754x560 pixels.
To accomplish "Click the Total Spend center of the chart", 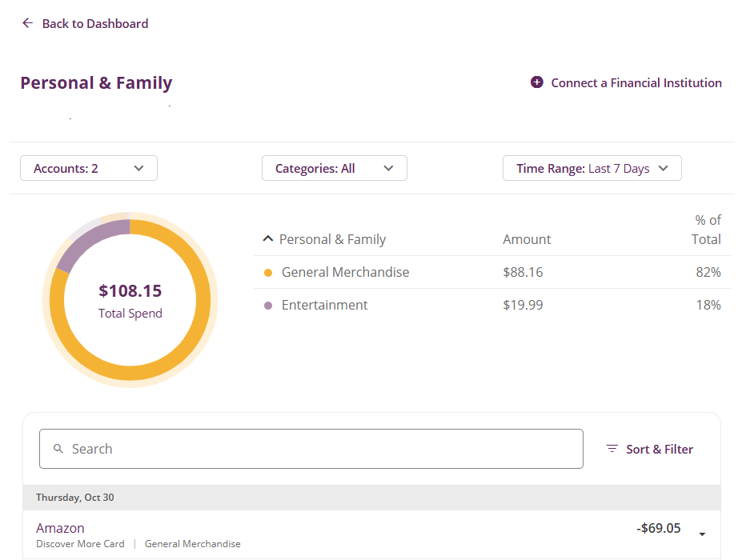I will [x=130, y=299].
